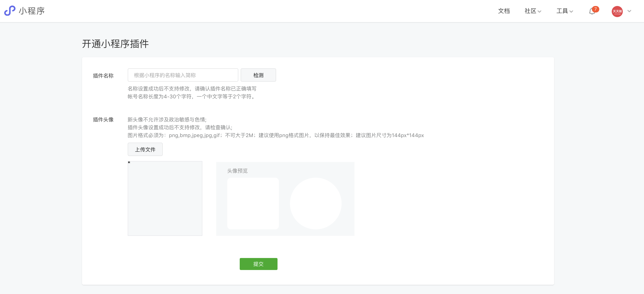Click the 开通小程序插件 page title
Screen dimensions: 644x294
(115, 44)
